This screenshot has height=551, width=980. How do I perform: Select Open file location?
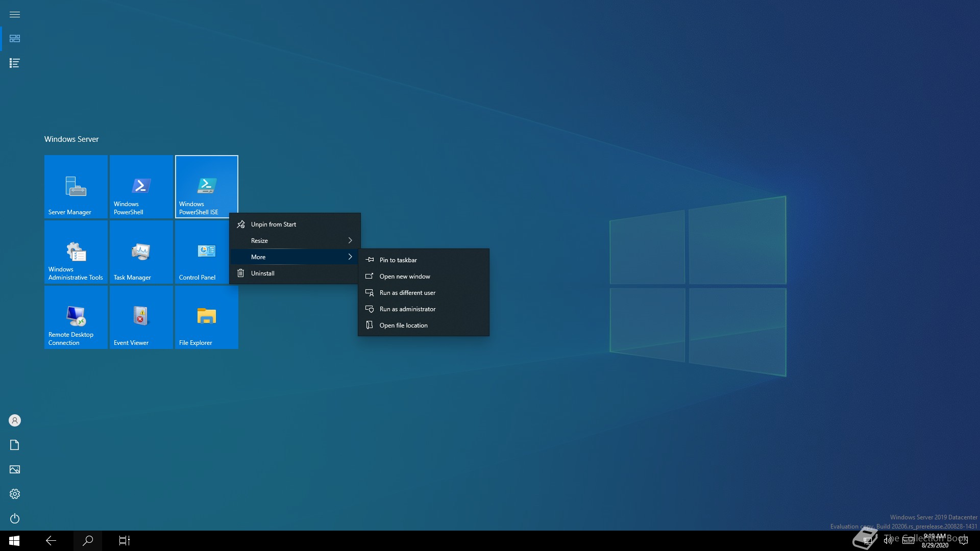pyautogui.click(x=424, y=325)
